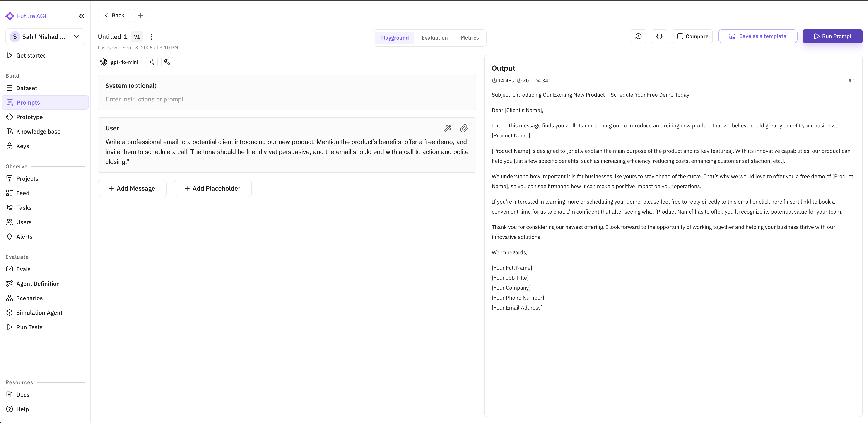Image resolution: width=868 pixels, height=423 pixels.
Task: Click the Run Prompt button
Action: 832,36
